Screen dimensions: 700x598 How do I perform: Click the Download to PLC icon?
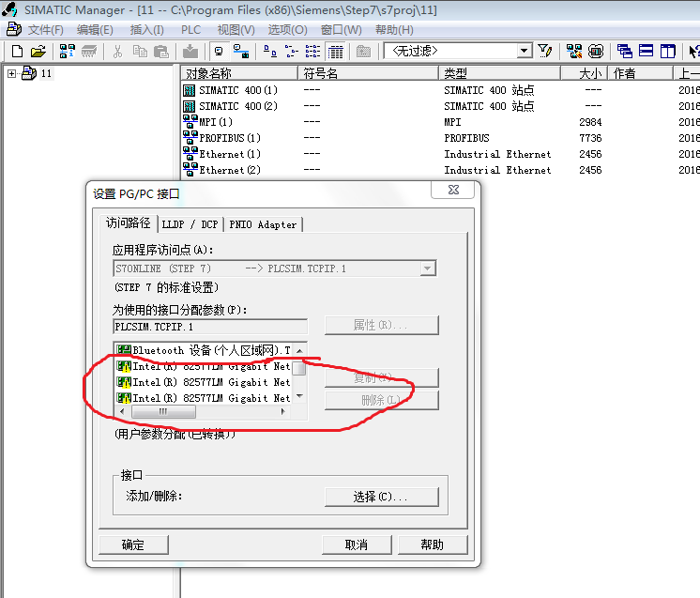tap(190, 52)
